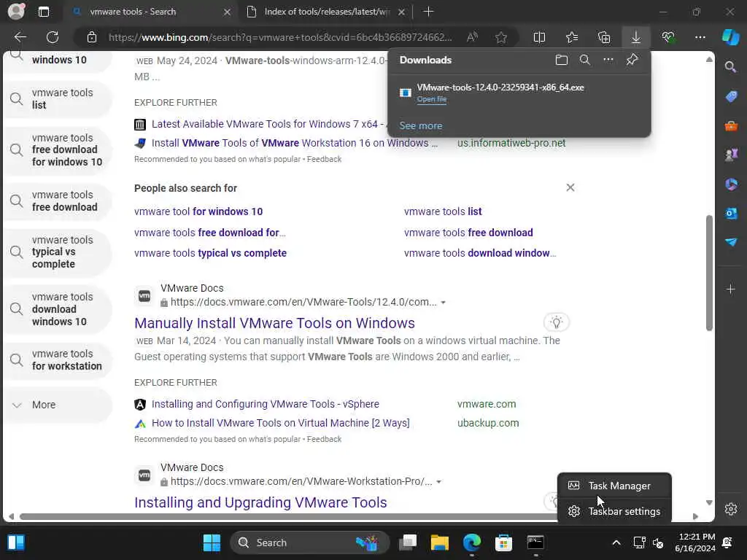The image size is (747, 560).
Task: Click See more in the Downloads panel
Action: point(421,125)
